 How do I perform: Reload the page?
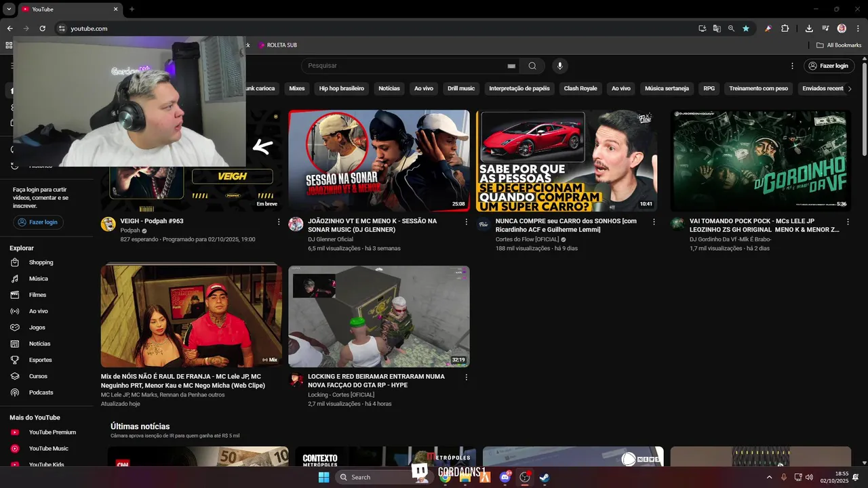coord(42,28)
